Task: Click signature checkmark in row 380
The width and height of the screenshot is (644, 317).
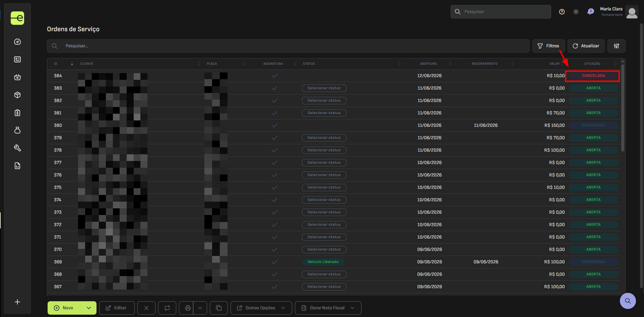Action: (274, 125)
